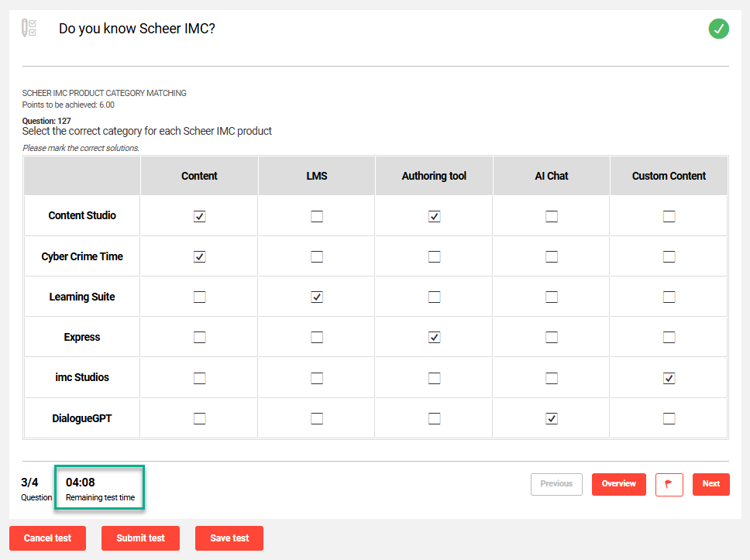This screenshot has height=560, width=750.
Task: Check AI Chat for Learning Suite
Action: click(x=552, y=297)
